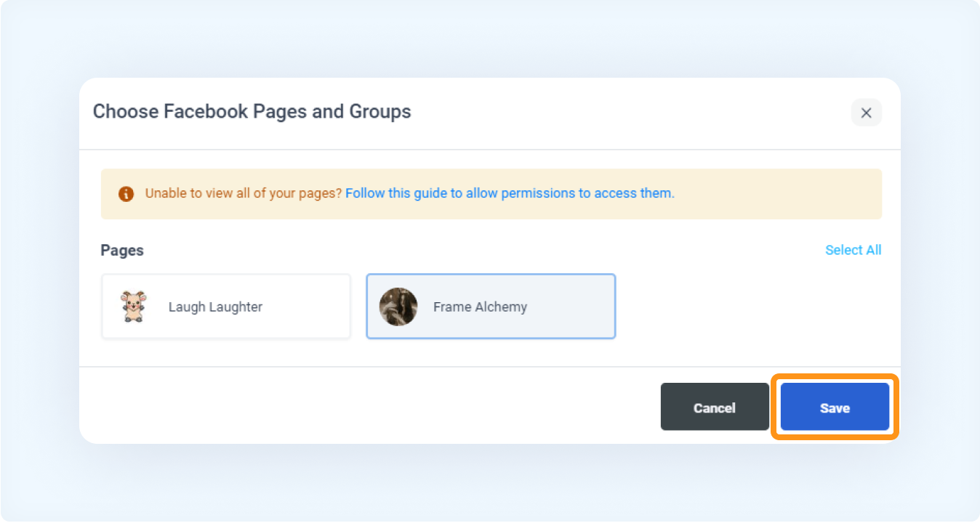Click the dialog title Choose Facebook Pages and Groups
This screenshot has width=980, height=531.
[x=252, y=112]
